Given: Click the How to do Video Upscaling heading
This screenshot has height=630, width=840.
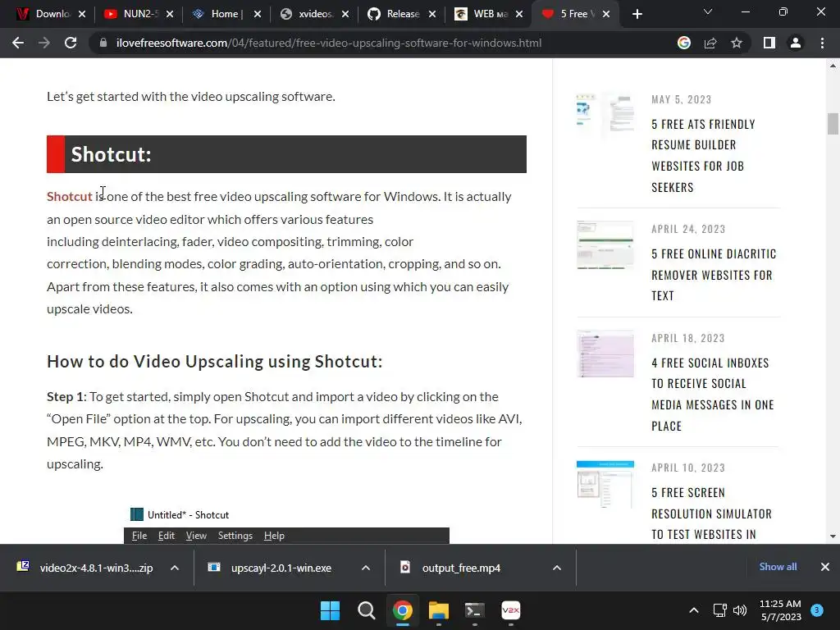Looking at the screenshot, I should (x=215, y=362).
